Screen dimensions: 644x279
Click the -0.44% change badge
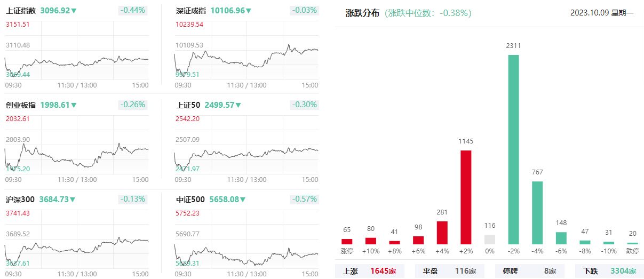[x=133, y=11]
